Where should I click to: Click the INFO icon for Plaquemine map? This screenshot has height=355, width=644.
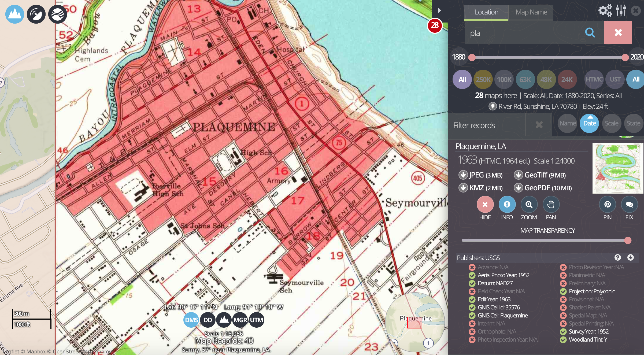click(x=507, y=205)
